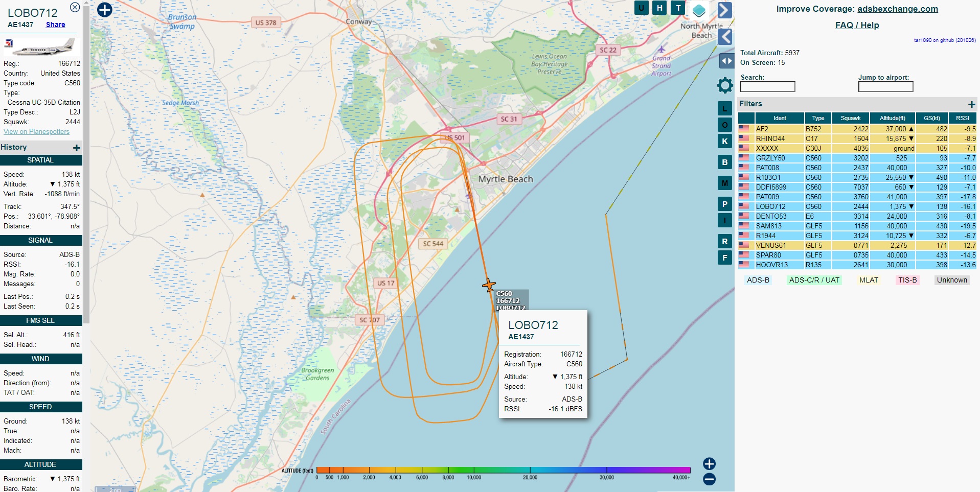Toggle the L map option button
Screen dimensions: 980x492
pos(724,108)
